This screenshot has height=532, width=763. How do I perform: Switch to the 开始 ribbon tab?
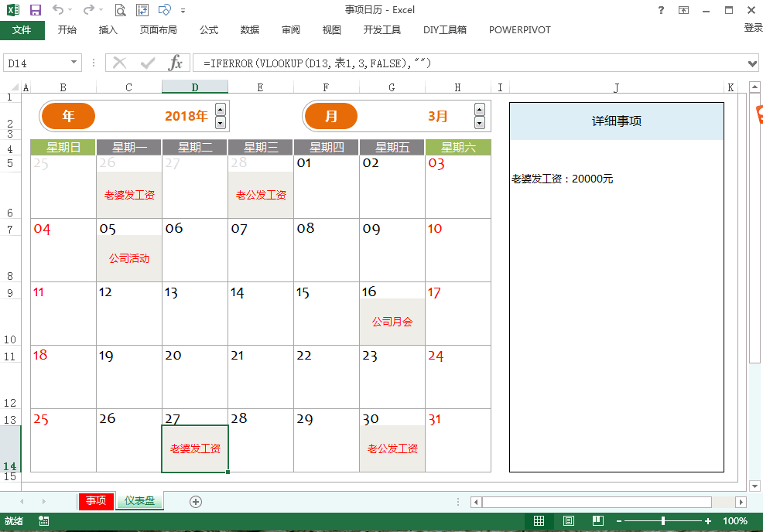click(68, 29)
